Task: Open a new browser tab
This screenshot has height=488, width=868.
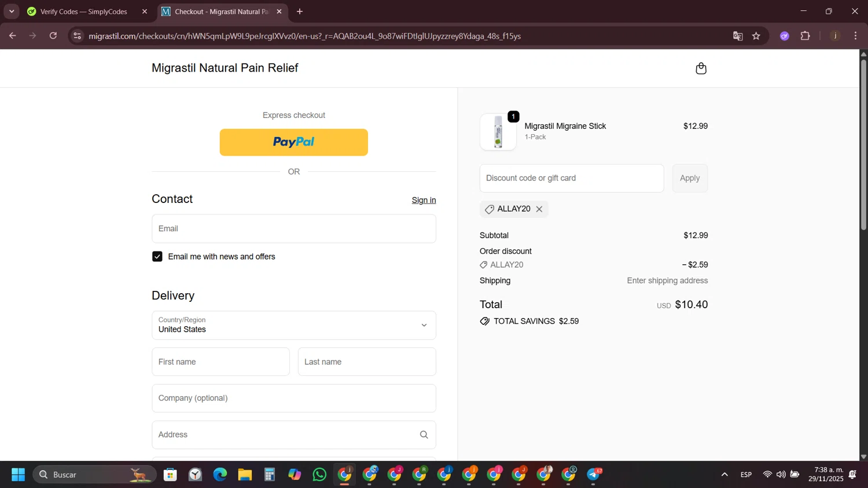Action: tap(300, 12)
